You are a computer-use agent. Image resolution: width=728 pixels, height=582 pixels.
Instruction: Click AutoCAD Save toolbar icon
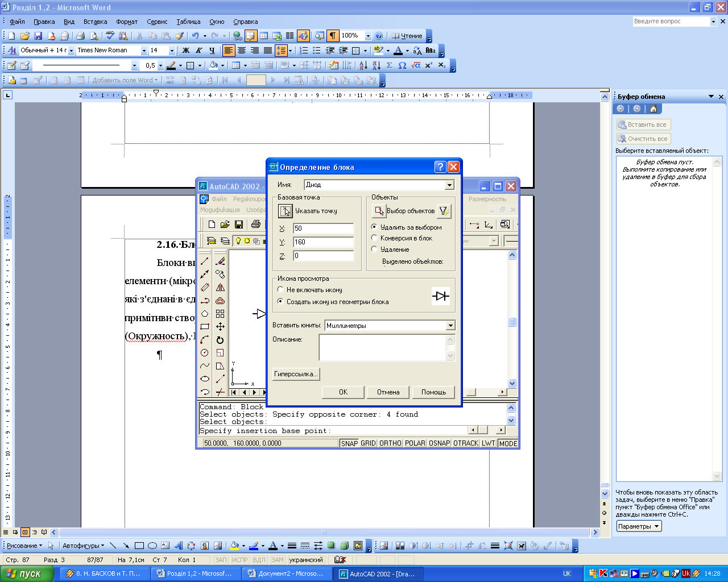(239, 225)
